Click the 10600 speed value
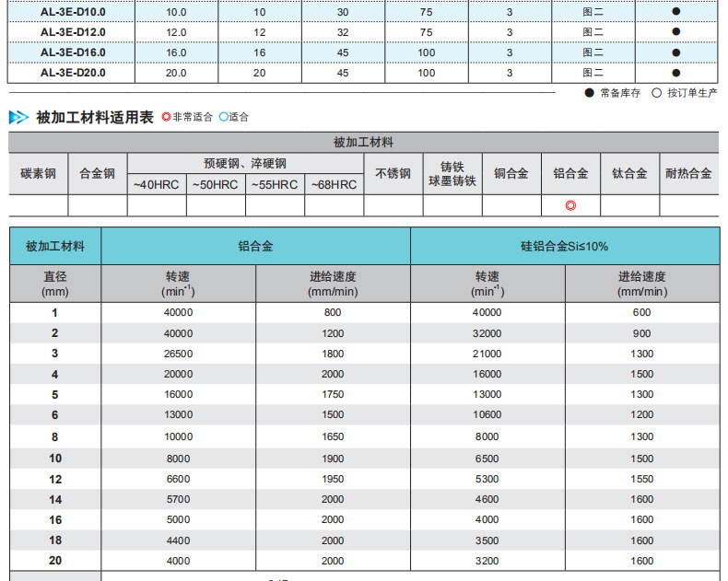The width and height of the screenshot is (728, 581). tap(487, 414)
